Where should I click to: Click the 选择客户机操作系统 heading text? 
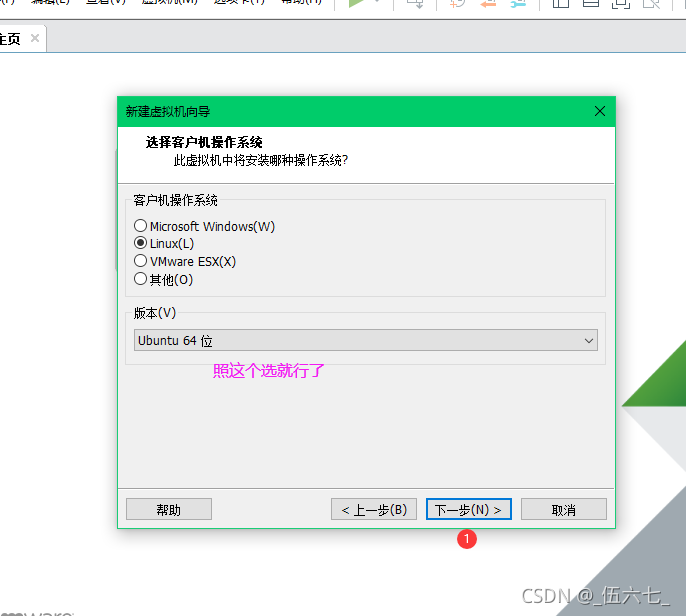pyautogui.click(x=204, y=142)
